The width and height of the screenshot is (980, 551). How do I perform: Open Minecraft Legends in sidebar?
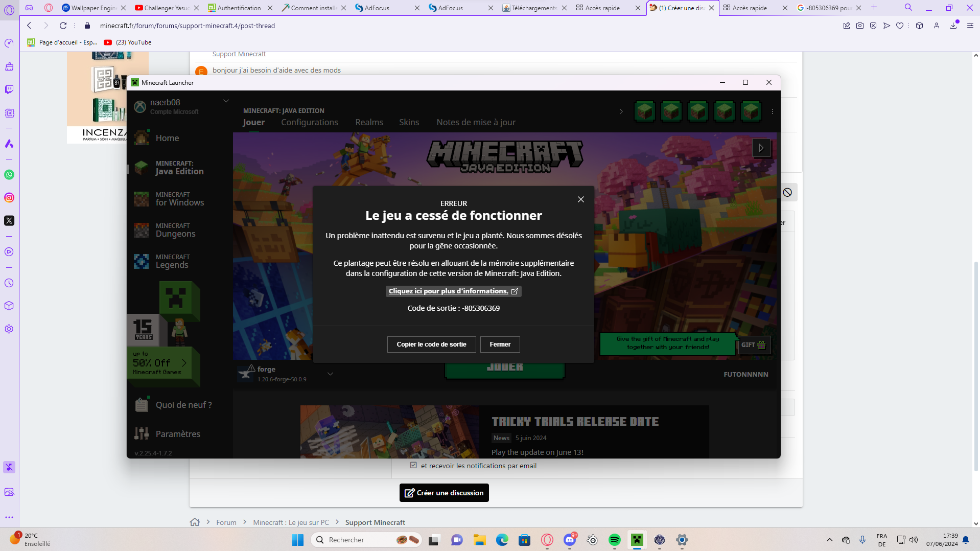179,261
